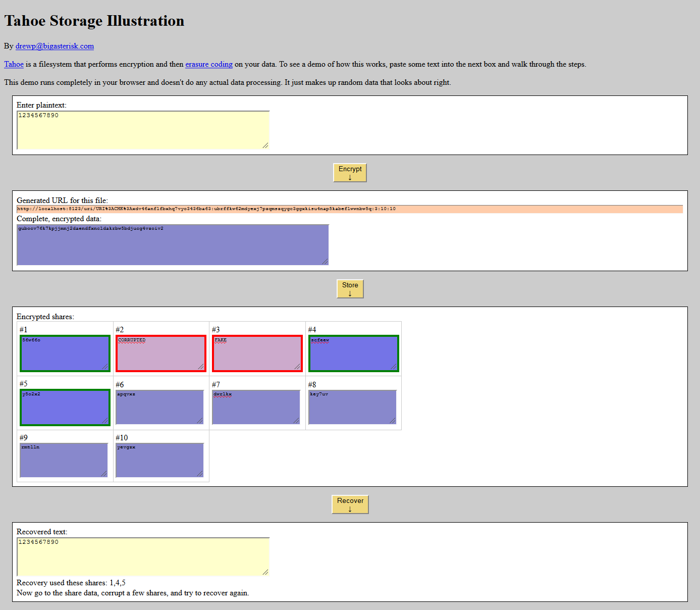The width and height of the screenshot is (700, 610).
Task: Open the Tahoe link
Action: [x=14, y=64]
